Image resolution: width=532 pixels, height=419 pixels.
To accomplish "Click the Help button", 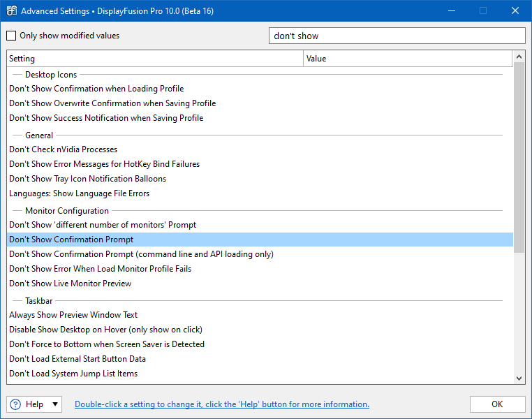I will tap(34, 404).
